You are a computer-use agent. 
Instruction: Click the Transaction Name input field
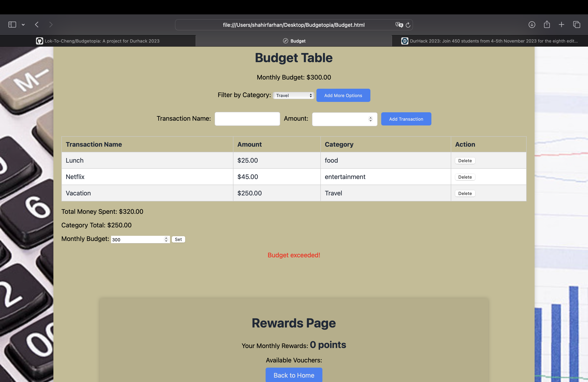tap(247, 119)
